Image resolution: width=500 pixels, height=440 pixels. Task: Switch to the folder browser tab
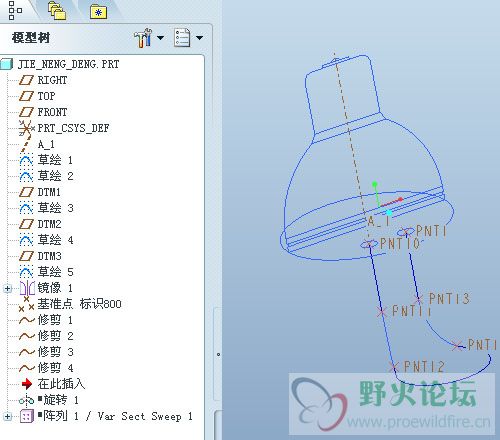point(57,11)
